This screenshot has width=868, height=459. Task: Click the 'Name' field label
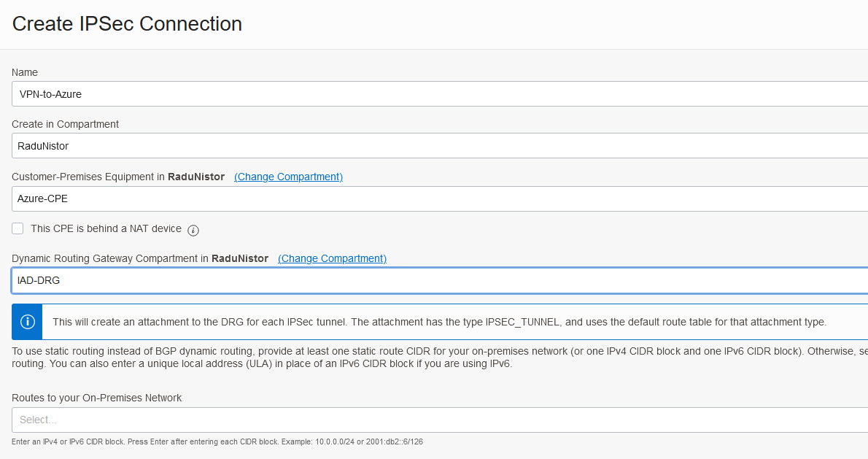(25, 72)
